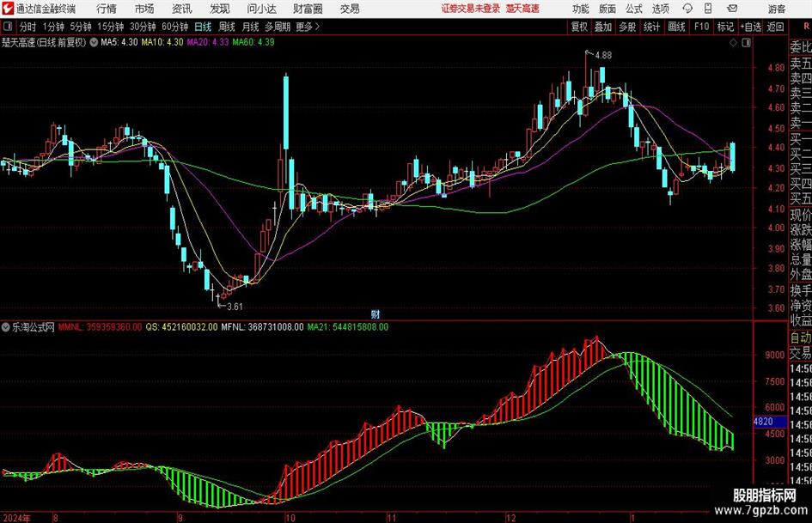Switch to 月线 monthly period

click(250, 27)
